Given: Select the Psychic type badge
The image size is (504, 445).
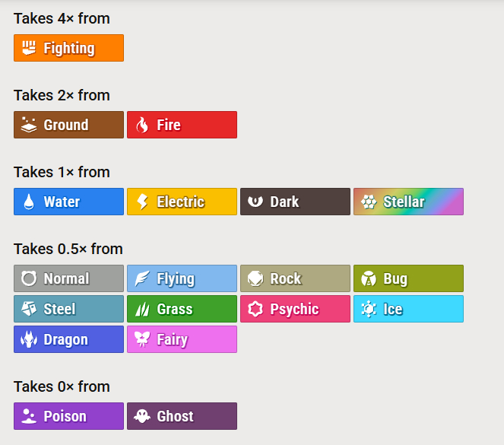Looking at the screenshot, I should tap(295, 309).
